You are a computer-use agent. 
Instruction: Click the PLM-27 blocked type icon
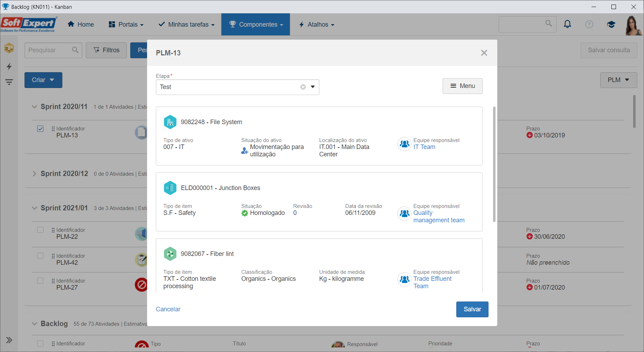[141, 285]
